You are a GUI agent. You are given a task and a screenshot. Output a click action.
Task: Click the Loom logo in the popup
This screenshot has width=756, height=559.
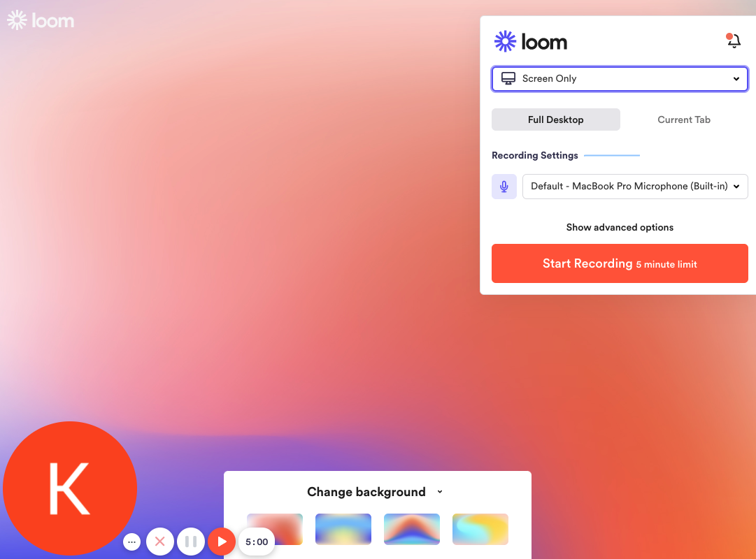[x=530, y=42]
